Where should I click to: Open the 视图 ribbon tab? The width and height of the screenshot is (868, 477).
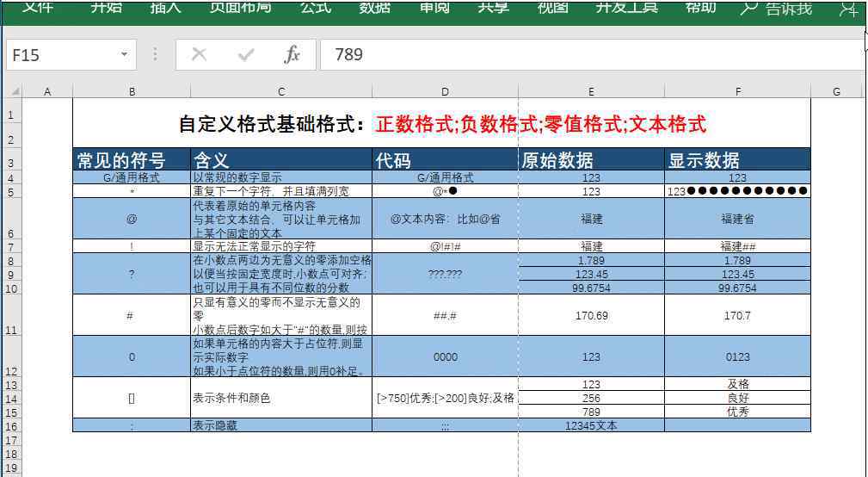pos(553,8)
